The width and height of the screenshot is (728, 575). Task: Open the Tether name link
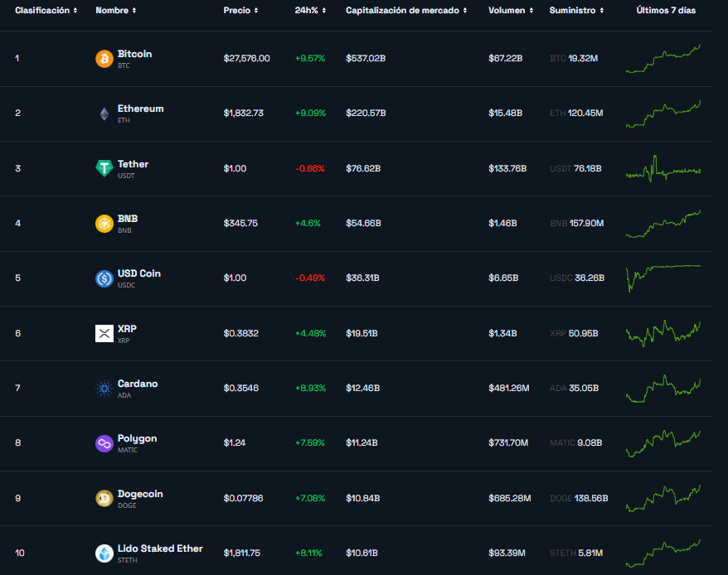coord(133,164)
